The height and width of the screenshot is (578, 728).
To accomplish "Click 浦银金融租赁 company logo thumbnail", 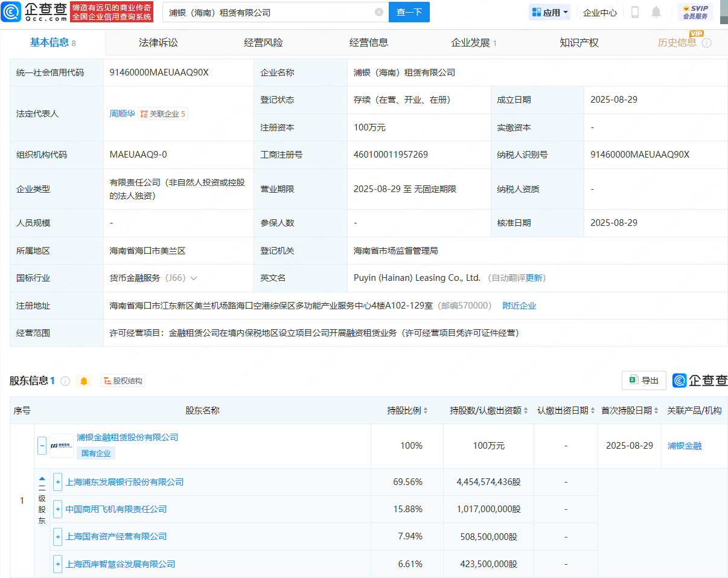I will (62, 446).
